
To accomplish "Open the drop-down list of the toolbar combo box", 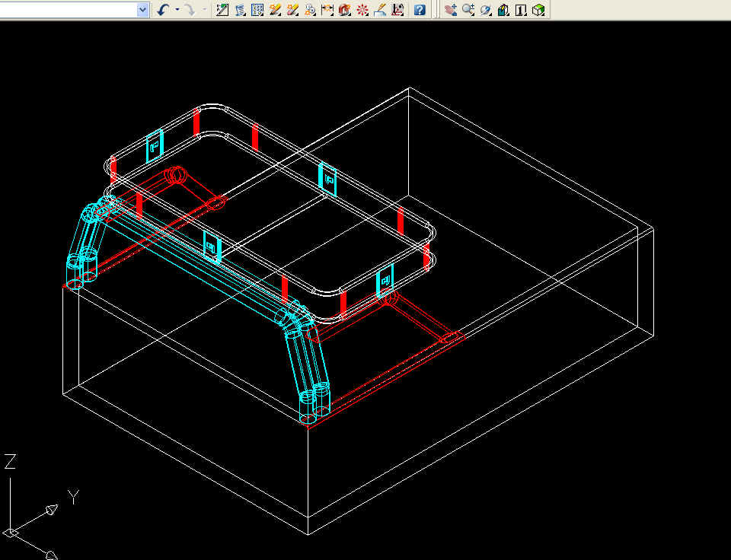I will pyautogui.click(x=142, y=10).
